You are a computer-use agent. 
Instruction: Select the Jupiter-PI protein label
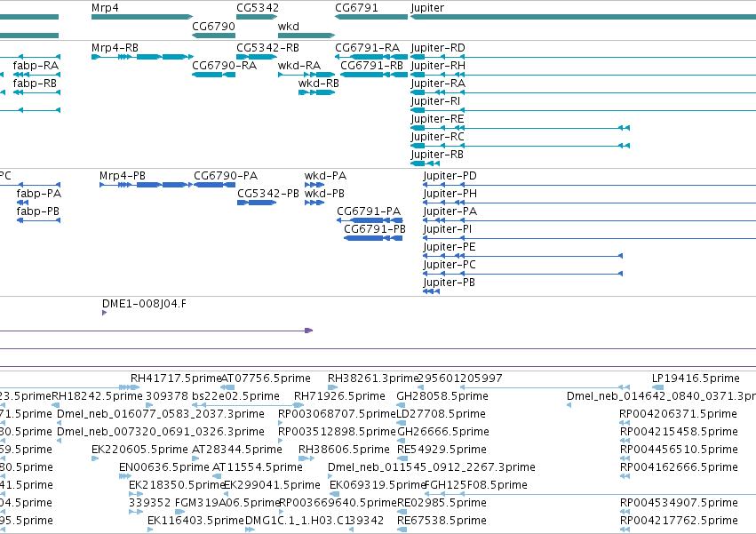448,228
